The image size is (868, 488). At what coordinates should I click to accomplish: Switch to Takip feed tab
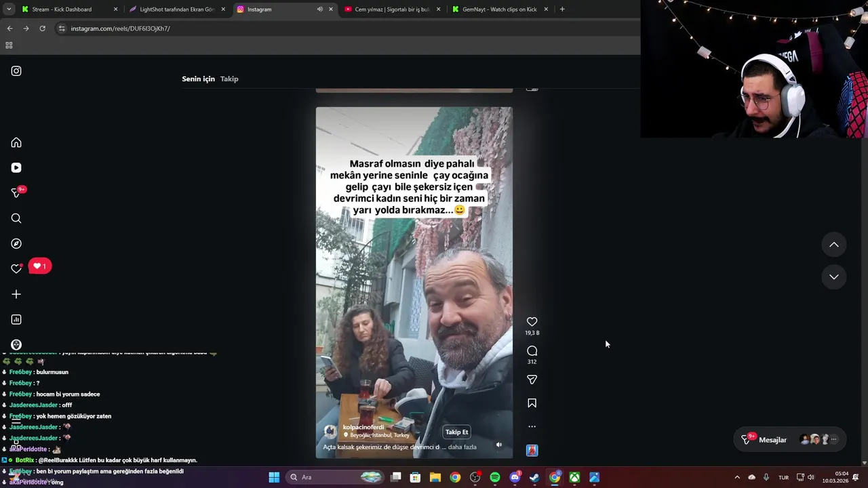[229, 79]
